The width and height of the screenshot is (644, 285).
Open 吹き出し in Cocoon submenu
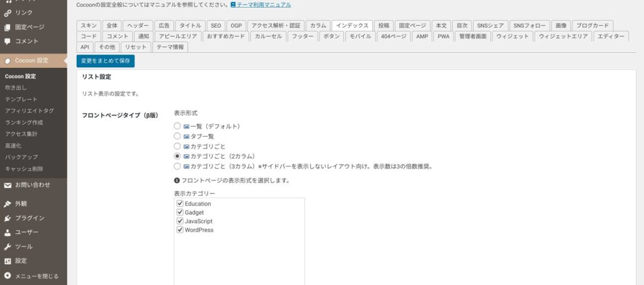(x=16, y=88)
